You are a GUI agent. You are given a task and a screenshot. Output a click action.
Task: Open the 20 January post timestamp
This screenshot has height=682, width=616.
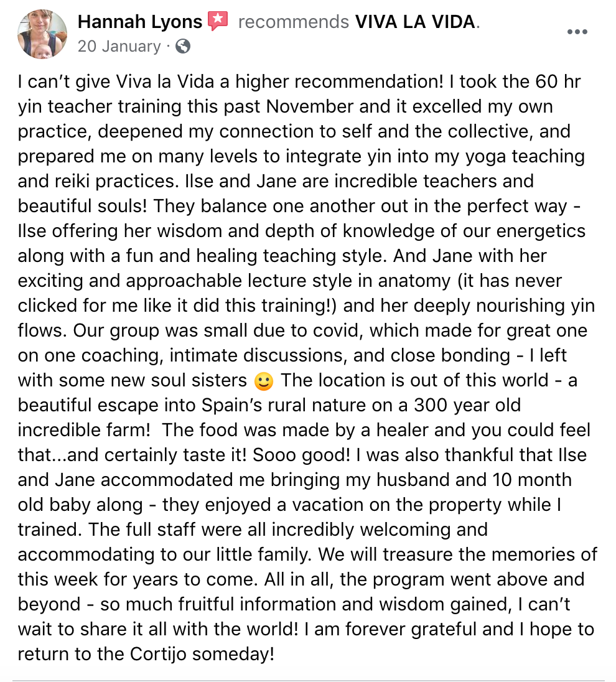click(119, 46)
